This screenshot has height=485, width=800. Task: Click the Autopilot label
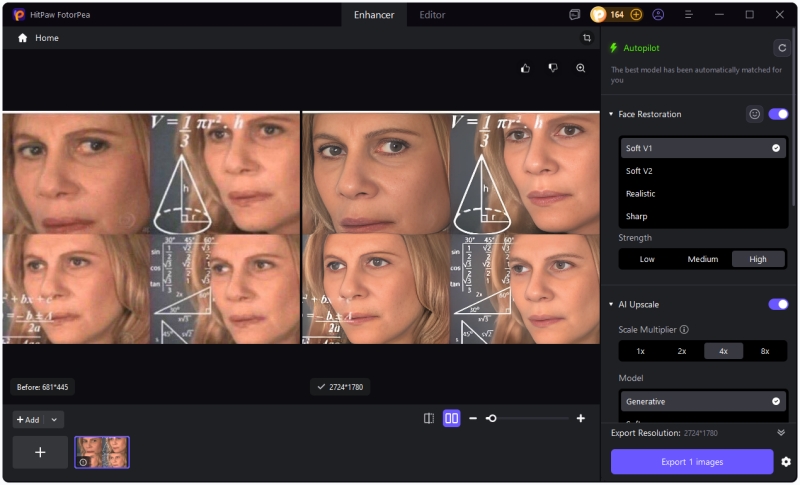(641, 48)
